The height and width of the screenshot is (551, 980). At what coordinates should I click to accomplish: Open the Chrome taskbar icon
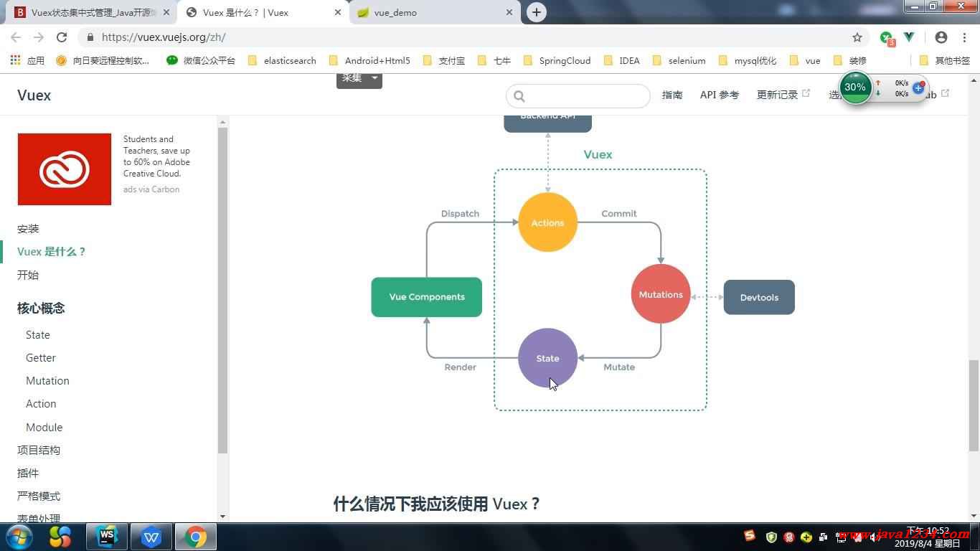click(x=195, y=536)
